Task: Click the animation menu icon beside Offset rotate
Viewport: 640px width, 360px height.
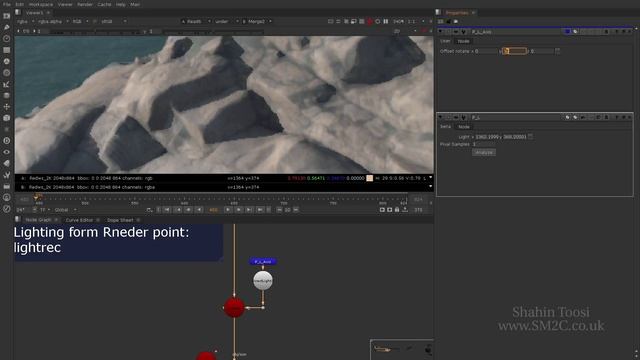Action: coord(557,51)
